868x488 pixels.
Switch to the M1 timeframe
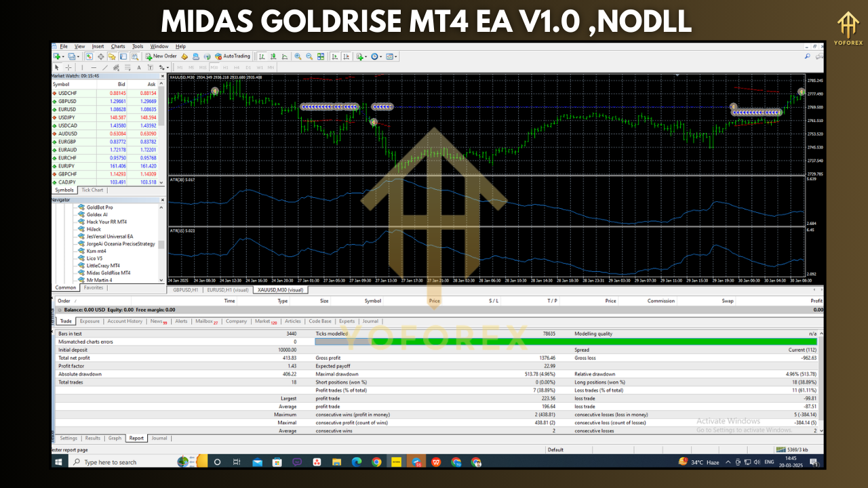(x=180, y=67)
